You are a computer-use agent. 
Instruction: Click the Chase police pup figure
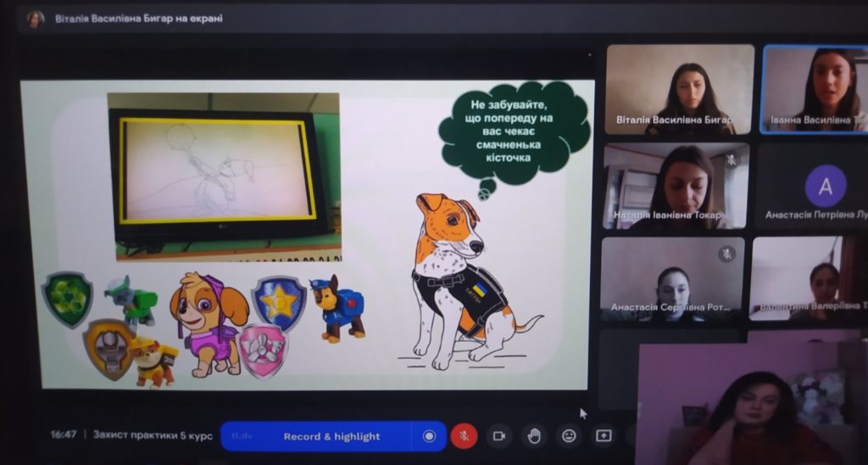pyautogui.click(x=337, y=309)
